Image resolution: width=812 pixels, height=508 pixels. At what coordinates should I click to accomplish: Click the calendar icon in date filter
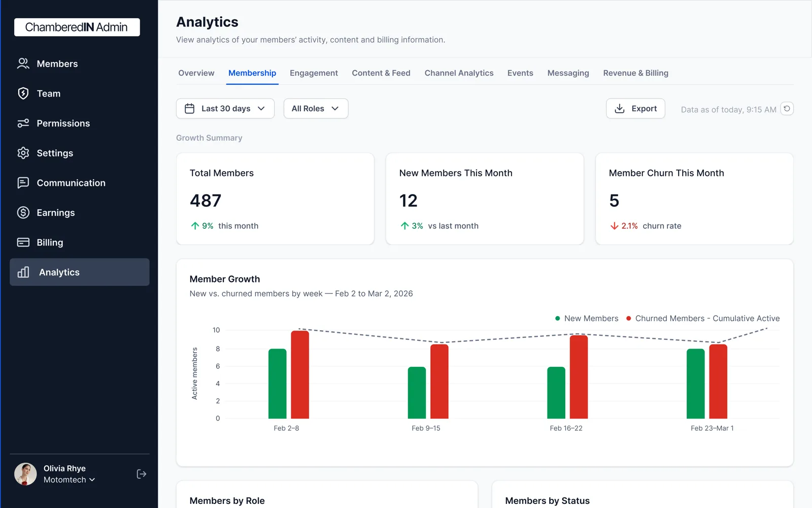tap(190, 109)
